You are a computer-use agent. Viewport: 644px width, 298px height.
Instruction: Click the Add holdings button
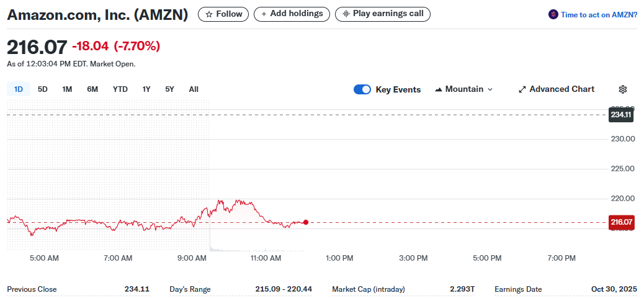[x=292, y=14]
